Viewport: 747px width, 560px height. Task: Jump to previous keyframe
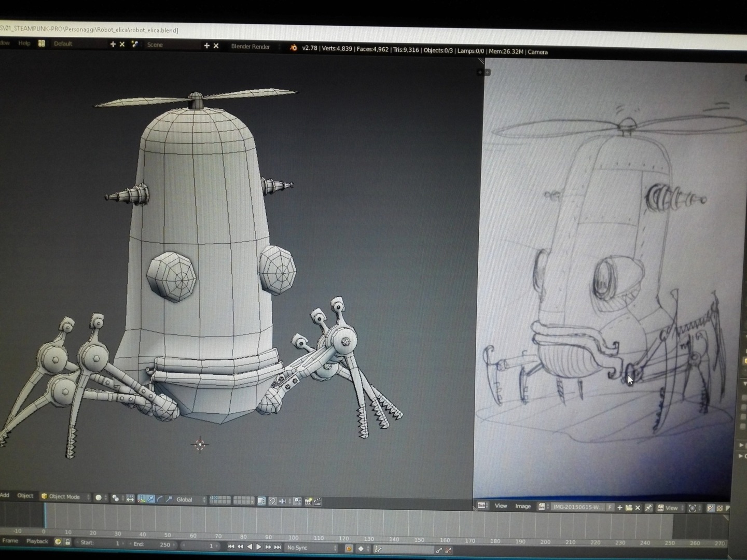point(240,547)
